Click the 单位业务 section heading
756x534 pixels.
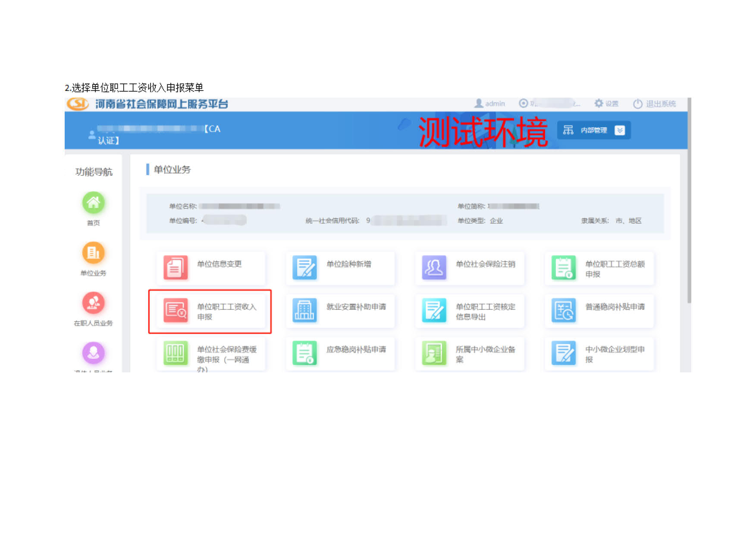172,169
